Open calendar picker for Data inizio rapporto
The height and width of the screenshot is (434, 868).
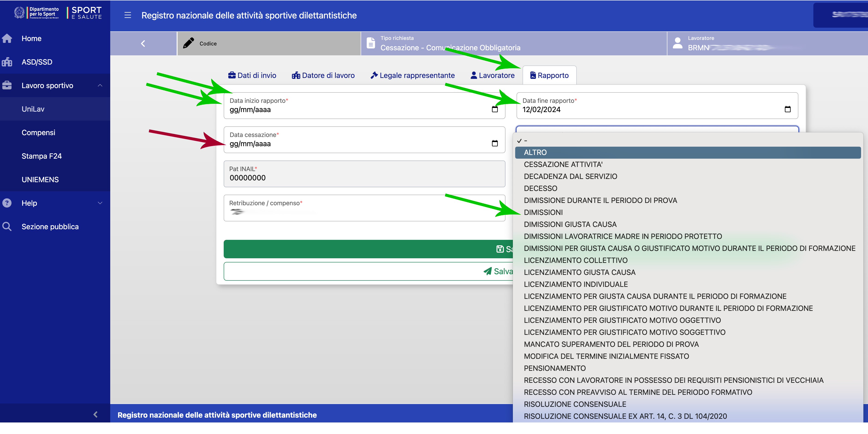pyautogui.click(x=494, y=109)
